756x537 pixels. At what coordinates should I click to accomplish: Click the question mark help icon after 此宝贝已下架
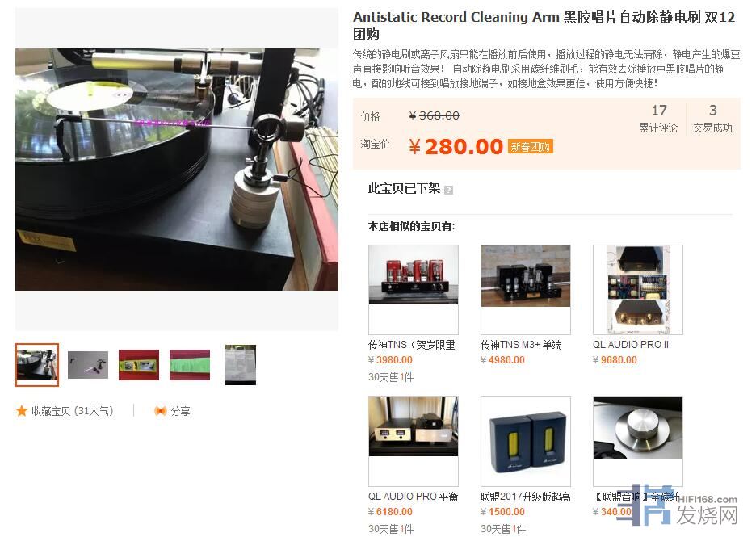click(448, 190)
